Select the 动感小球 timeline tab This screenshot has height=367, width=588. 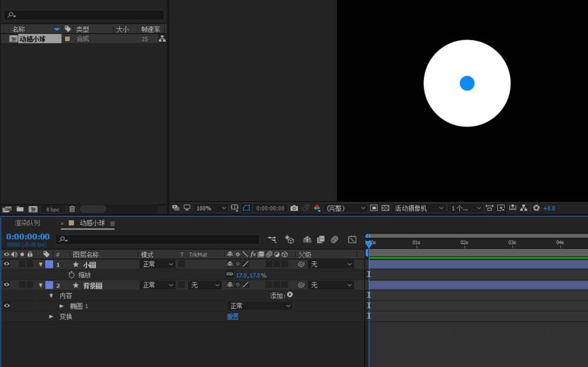click(92, 223)
